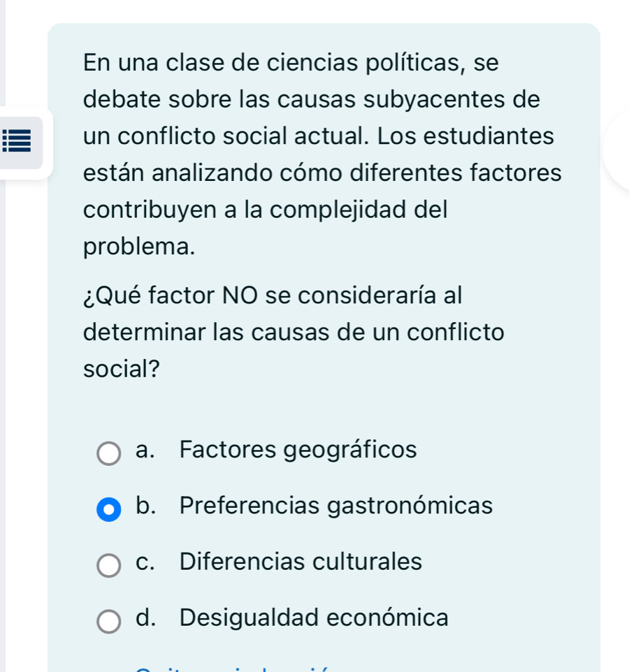Click the answer text 'Preferencias gastronómicas'
Screen dimensions: 629x672
pyautogui.click(x=335, y=506)
